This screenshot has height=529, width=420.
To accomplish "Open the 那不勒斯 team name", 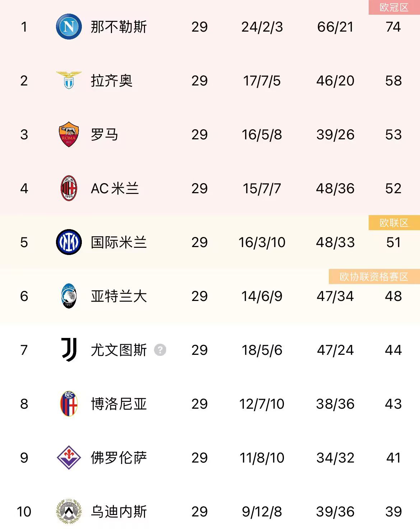I will pos(119,27).
